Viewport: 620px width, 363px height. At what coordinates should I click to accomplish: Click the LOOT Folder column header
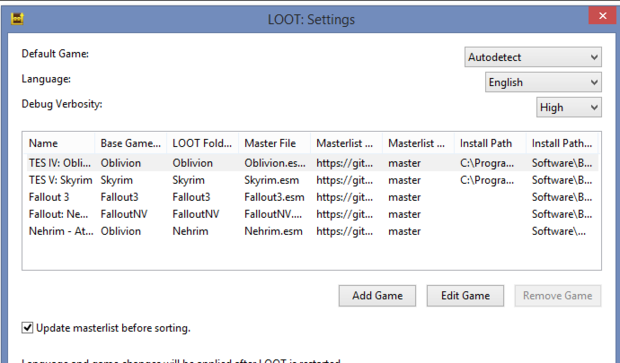point(202,143)
